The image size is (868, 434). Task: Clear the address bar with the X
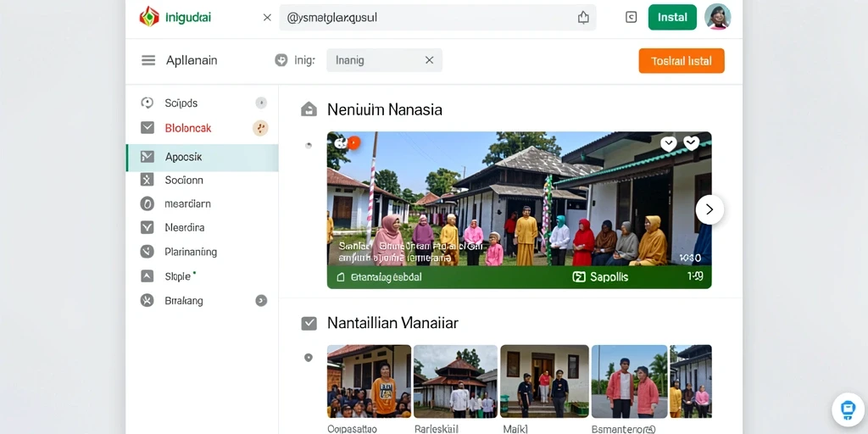point(267,17)
